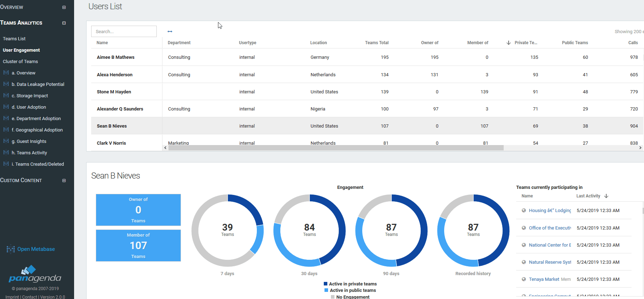This screenshot has height=299, width=644.
Task: Click the globe icon beside Natural Reserve team
Action: [524, 262]
